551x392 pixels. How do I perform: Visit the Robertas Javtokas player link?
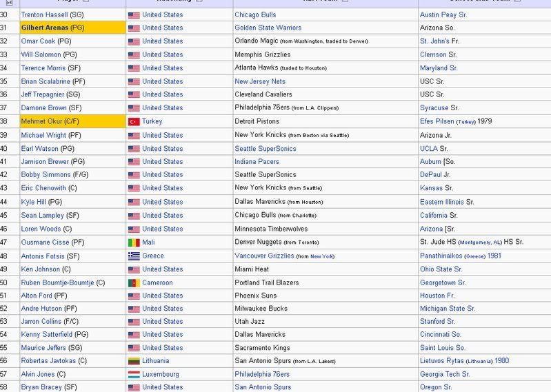click(48, 361)
